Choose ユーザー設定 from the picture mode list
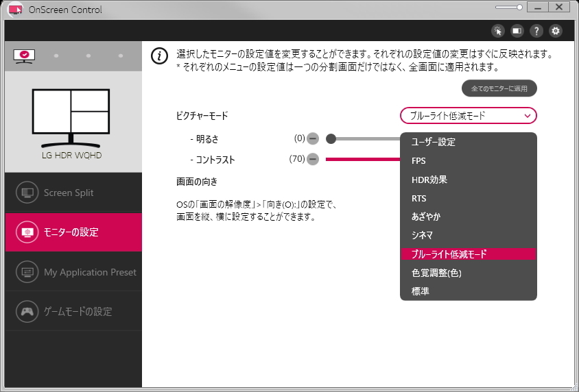 (x=469, y=142)
